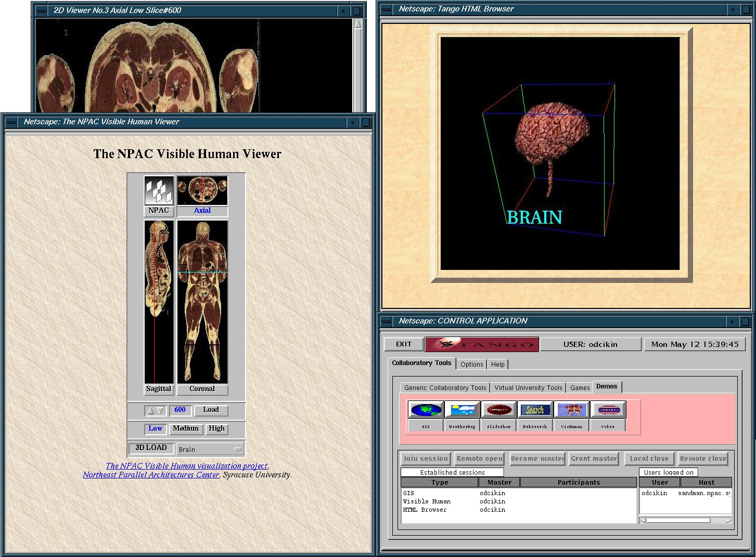Open the Brain 3D model dropdown
This screenshot has width=756, height=557.
210,449
